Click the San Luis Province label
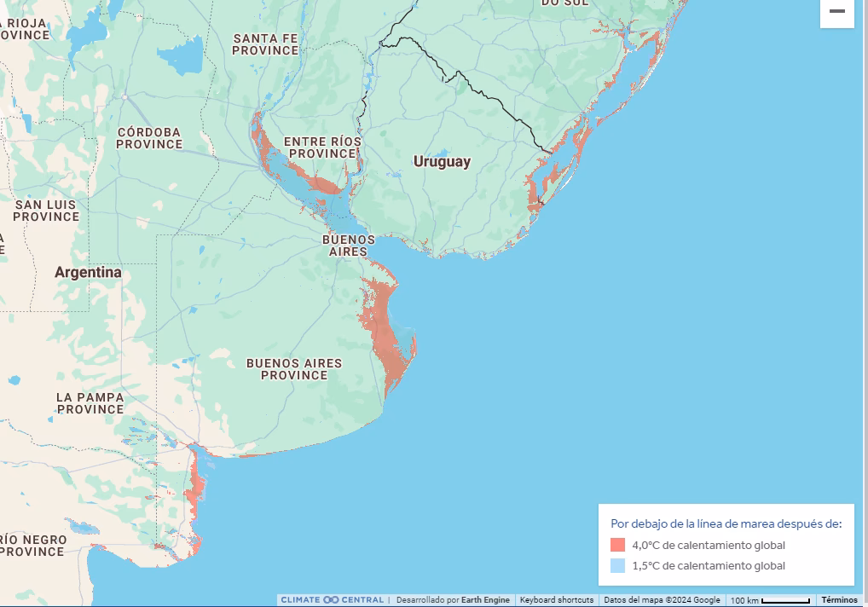 [x=45, y=211]
